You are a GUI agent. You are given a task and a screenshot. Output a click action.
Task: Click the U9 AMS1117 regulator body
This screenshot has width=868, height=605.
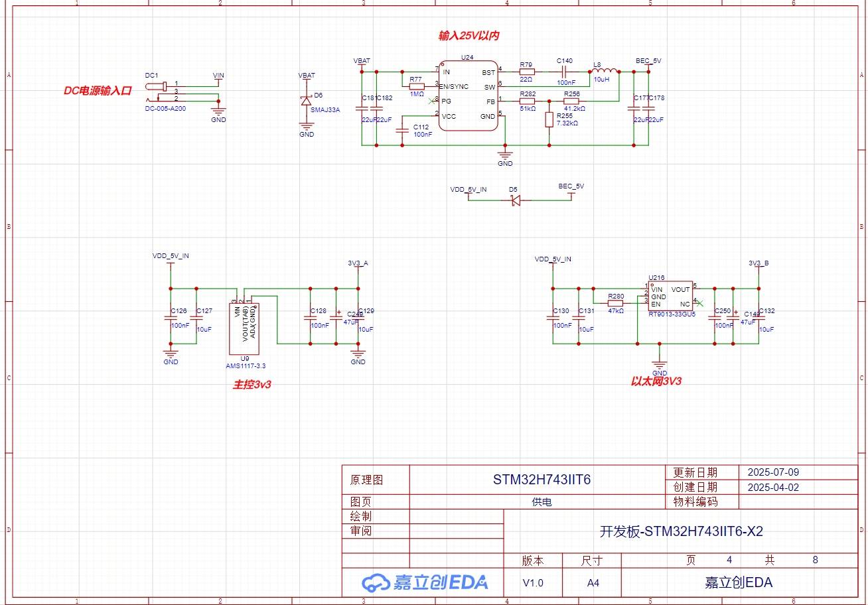(x=244, y=328)
